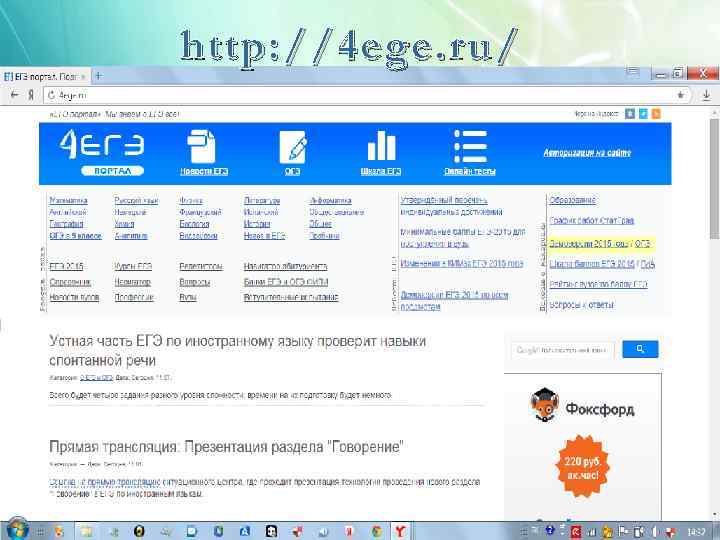Open the Новости ЕГЭ documents icon
The width and height of the screenshot is (720, 540).
201,146
